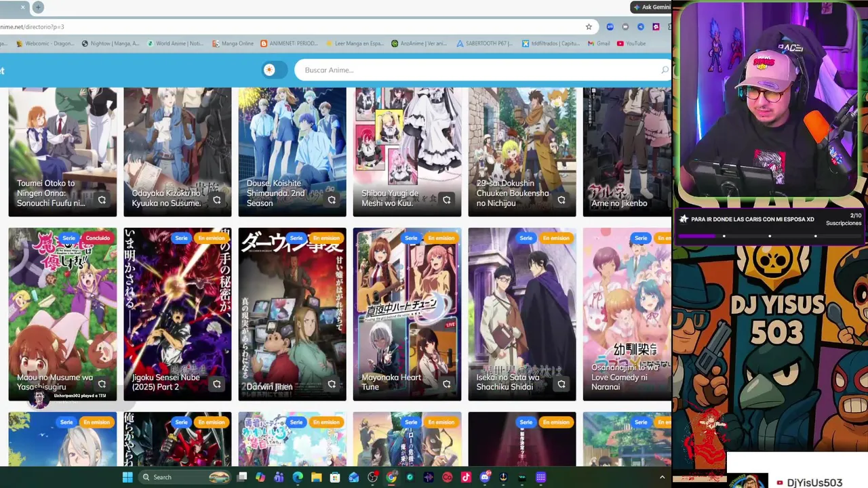The width and height of the screenshot is (868, 488).
Task: Click the list icon on Maou no Musume card
Action: coord(102,384)
